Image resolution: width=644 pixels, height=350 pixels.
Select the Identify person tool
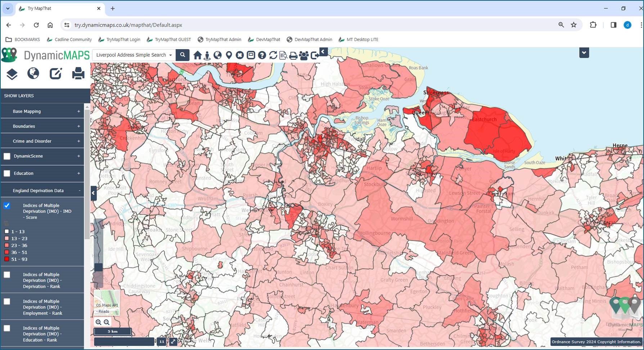coord(207,55)
